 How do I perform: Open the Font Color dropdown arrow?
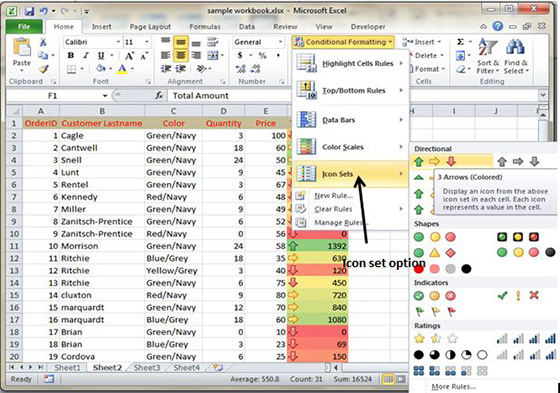[132, 69]
